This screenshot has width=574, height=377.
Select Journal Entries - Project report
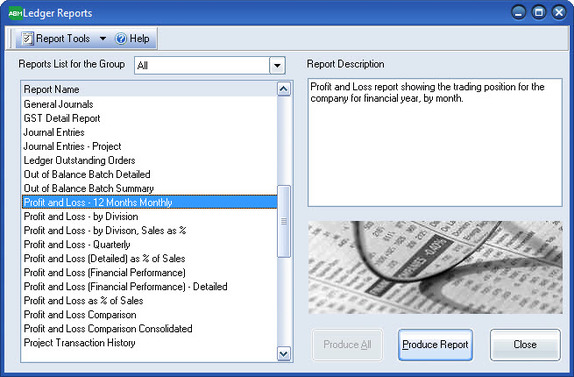pyautogui.click(x=149, y=146)
